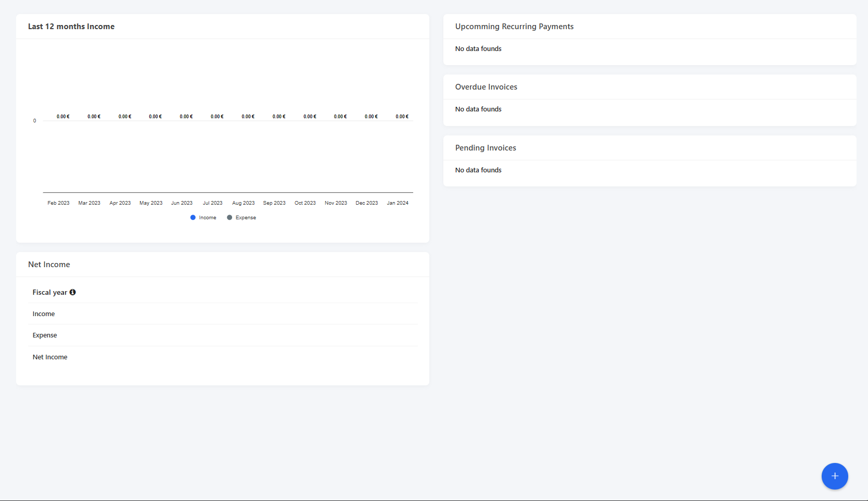Screen dimensions: 868x501
Task: Click the Nov 2023 axis label
Action: click(336, 203)
